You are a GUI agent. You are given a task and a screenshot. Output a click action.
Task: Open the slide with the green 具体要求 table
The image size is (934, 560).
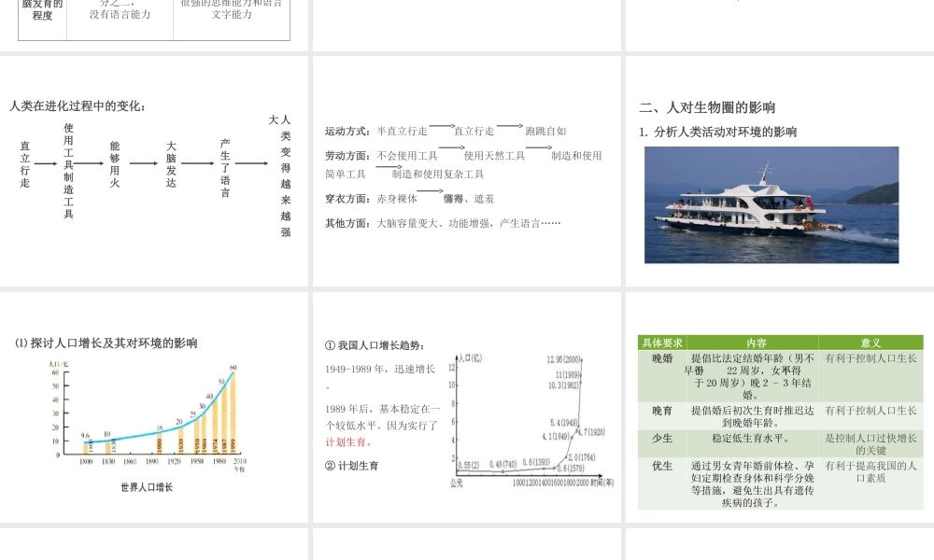780,407
